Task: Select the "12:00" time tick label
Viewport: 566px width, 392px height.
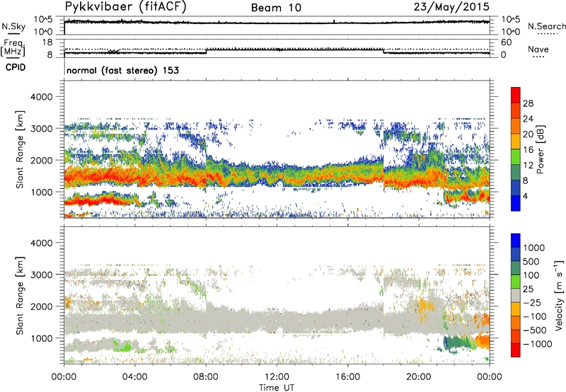Action: 277,377
